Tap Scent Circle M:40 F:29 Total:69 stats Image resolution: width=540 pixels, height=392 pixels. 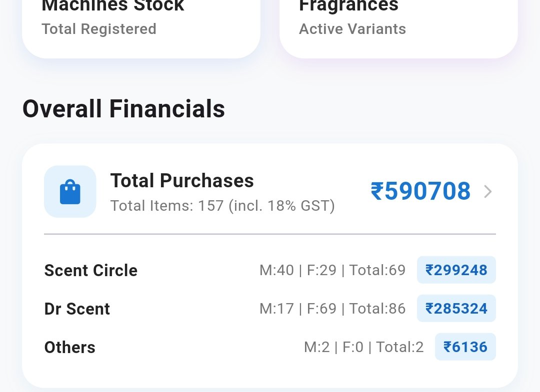332,270
